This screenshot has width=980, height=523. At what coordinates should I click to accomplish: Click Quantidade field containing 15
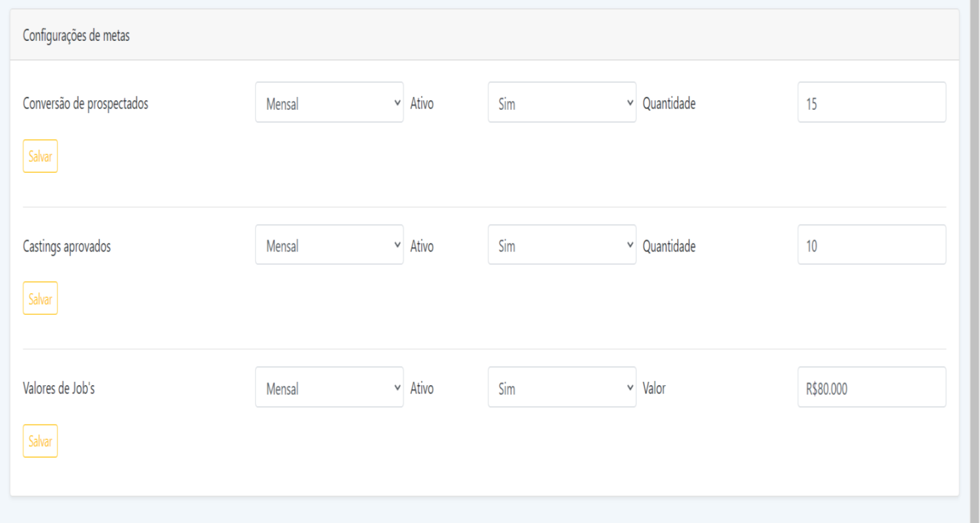click(871, 102)
